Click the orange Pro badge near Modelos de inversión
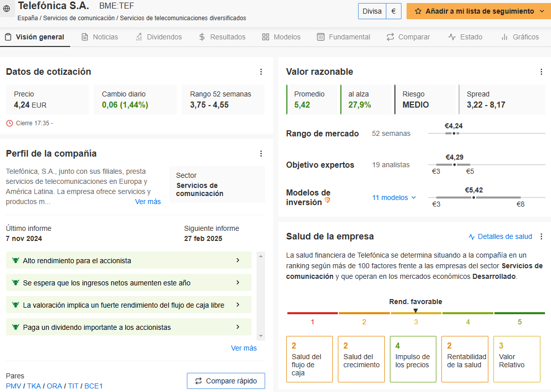 (x=327, y=200)
